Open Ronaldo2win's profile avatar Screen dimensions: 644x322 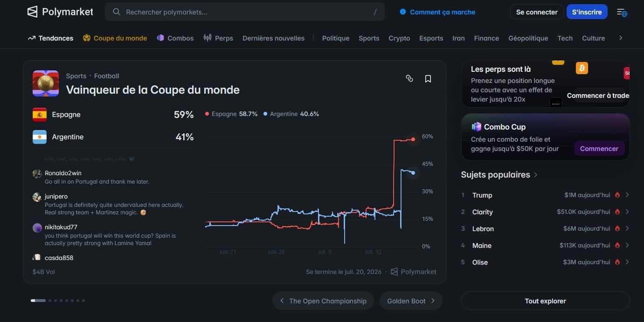pyautogui.click(x=37, y=173)
